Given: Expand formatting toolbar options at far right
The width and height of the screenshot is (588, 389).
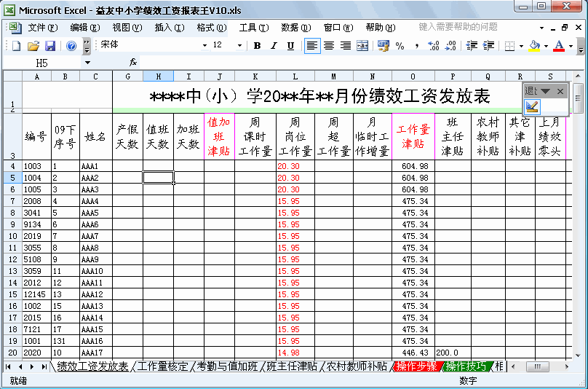Looking at the screenshot, I should [581, 47].
